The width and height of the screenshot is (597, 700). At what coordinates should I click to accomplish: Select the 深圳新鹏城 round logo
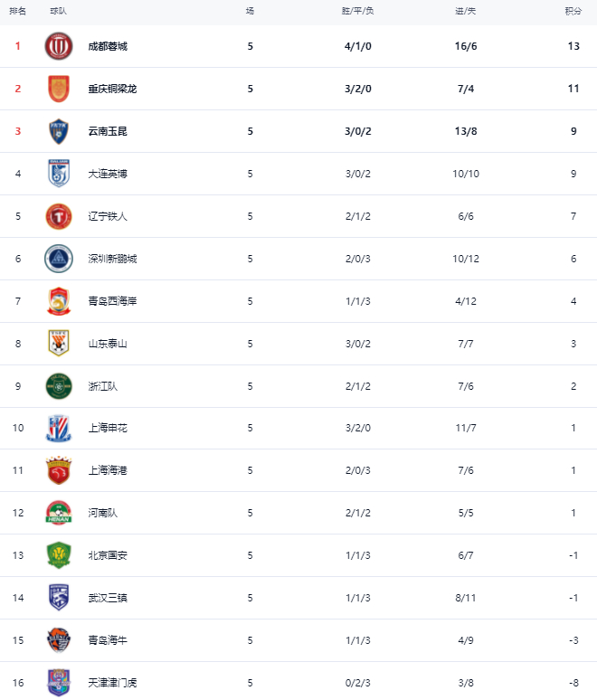coord(59,259)
